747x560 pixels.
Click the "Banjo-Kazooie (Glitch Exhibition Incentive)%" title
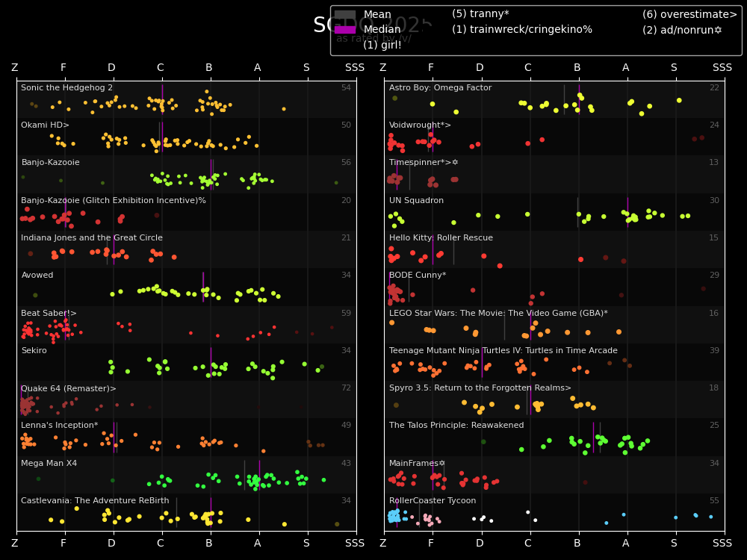(114, 200)
